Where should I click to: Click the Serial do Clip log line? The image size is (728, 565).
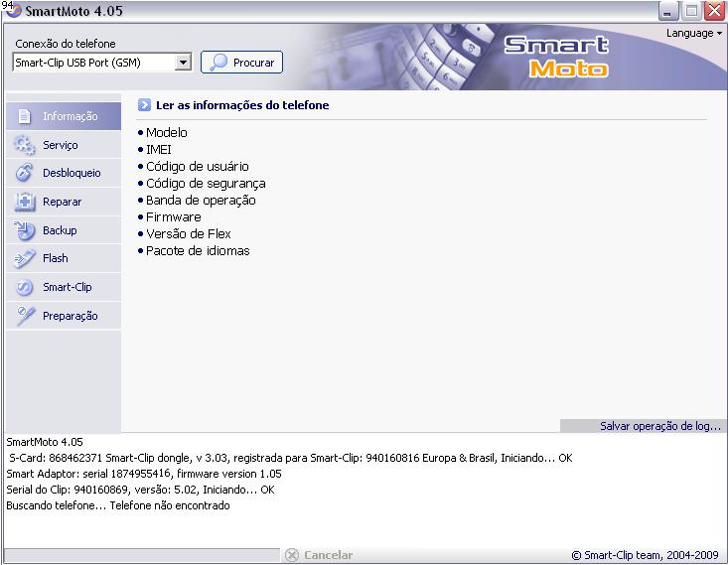pyautogui.click(x=140, y=490)
